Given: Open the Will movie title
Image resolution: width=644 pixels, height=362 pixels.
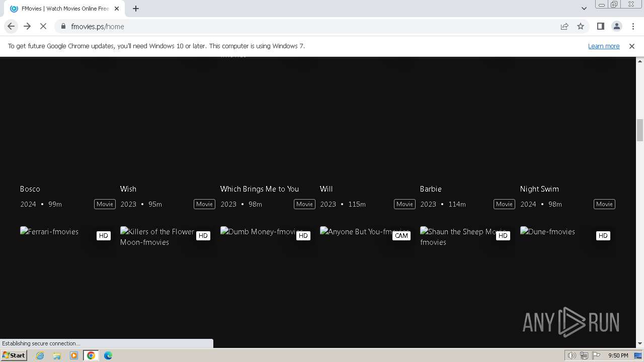Looking at the screenshot, I should point(327,189).
